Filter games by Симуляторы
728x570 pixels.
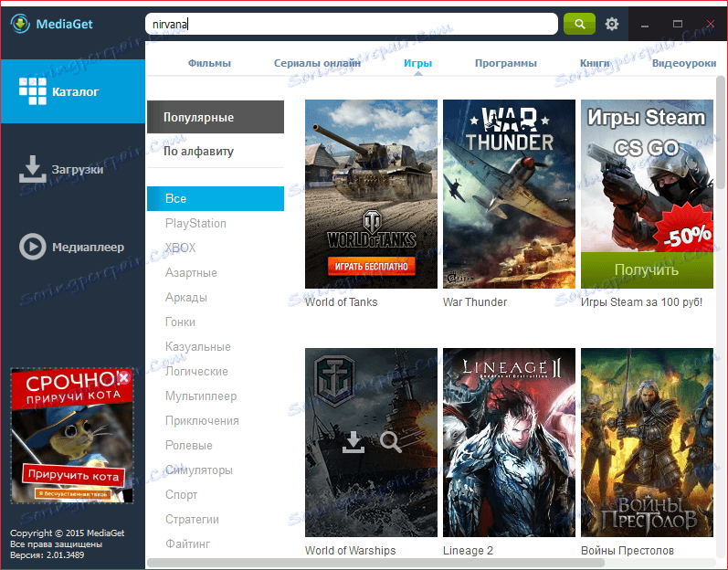coord(199,470)
